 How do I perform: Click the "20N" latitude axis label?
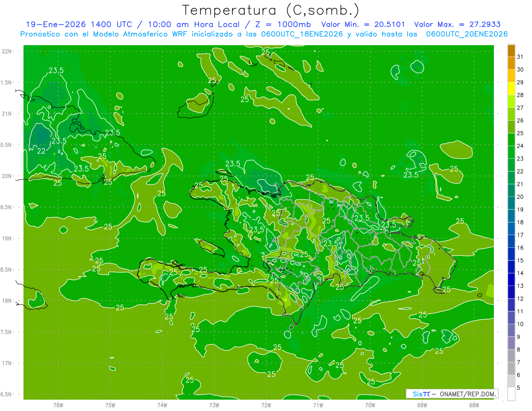coord(7,176)
